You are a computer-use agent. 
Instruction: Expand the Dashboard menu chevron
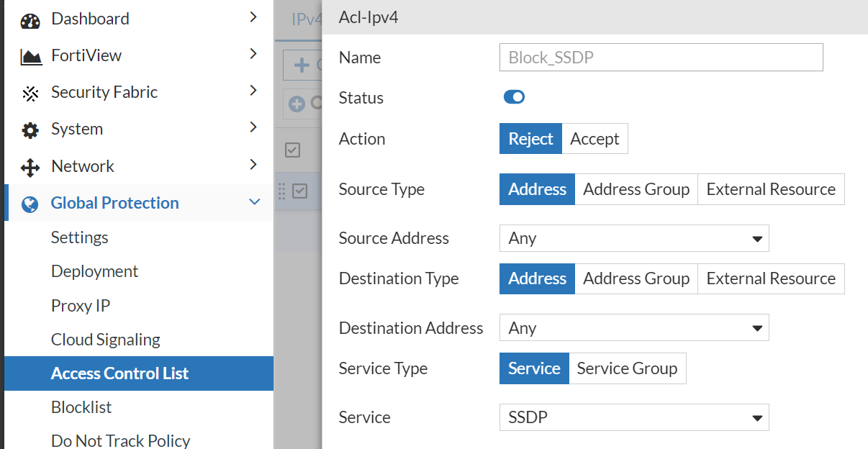(x=253, y=17)
